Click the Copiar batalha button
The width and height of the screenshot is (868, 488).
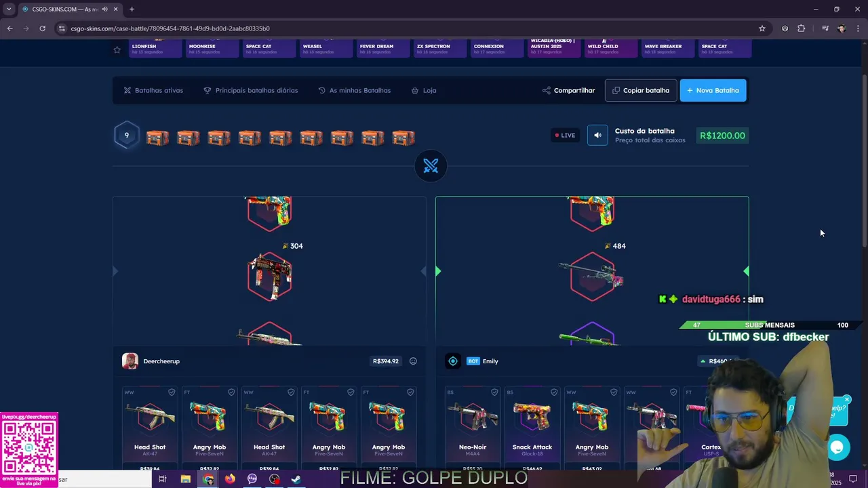[x=641, y=90]
